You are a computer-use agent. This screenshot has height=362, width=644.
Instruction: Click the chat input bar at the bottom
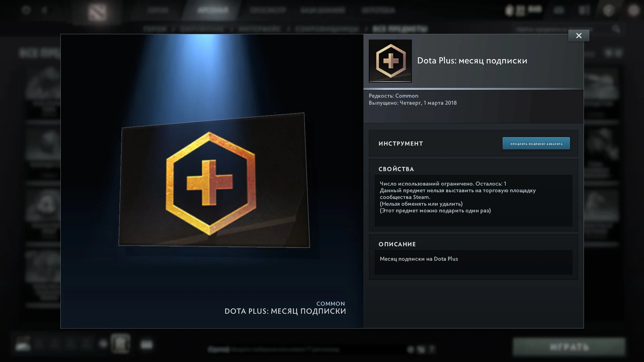point(274,350)
